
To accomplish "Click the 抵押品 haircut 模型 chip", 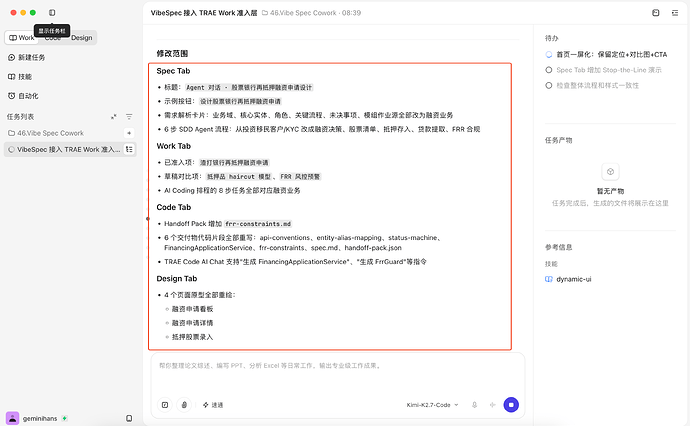I will [x=239, y=176].
